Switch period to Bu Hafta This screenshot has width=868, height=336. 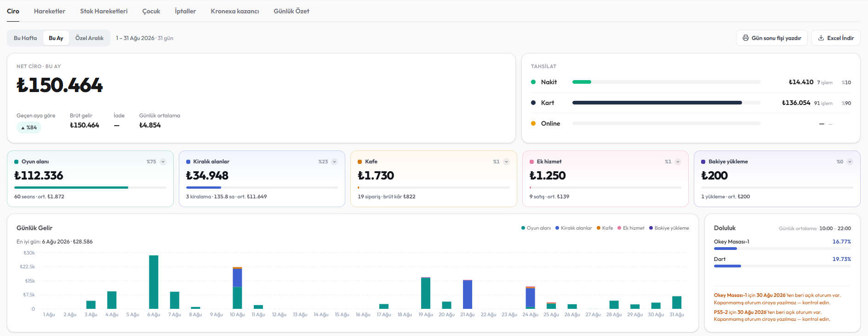[25, 38]
